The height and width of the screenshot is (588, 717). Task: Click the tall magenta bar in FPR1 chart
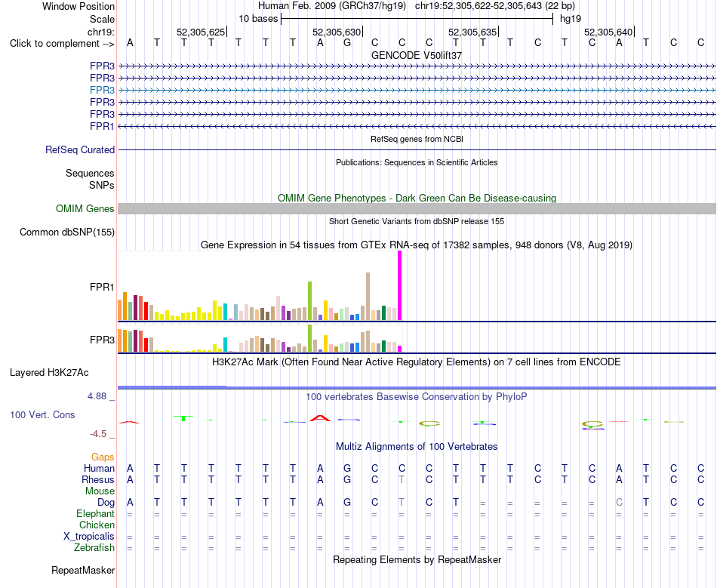[x=400, y=286]
